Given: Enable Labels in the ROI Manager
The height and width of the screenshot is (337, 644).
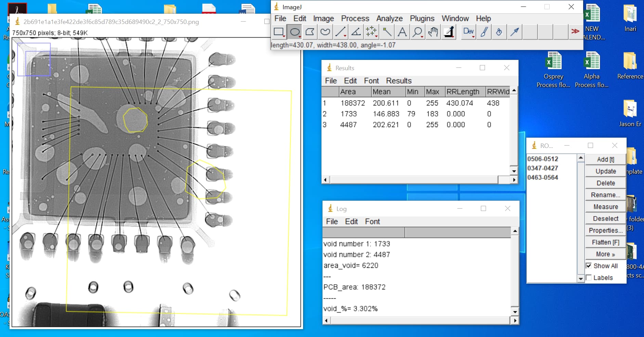Looking at the screenshot, I should (589, 277).
